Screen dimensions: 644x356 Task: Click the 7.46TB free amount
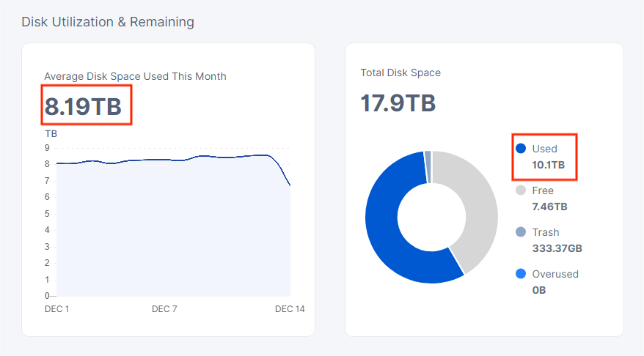click(549, 207)
